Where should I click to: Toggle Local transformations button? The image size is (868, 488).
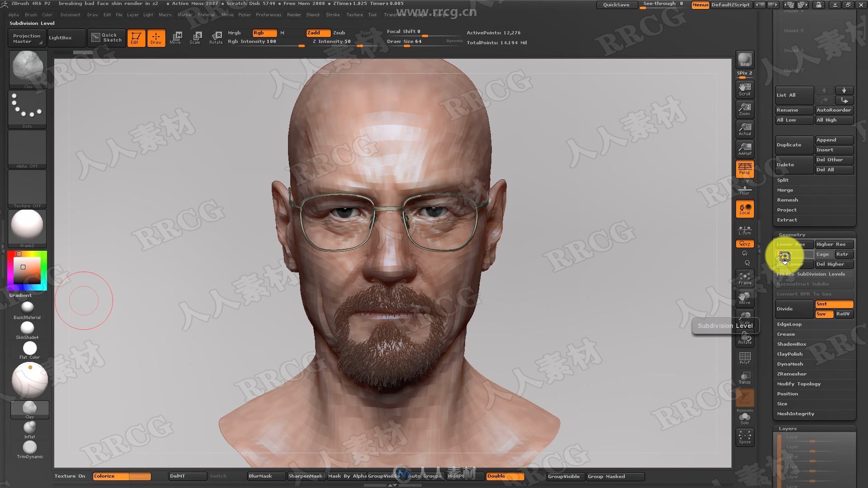click(x=745, y=208)
